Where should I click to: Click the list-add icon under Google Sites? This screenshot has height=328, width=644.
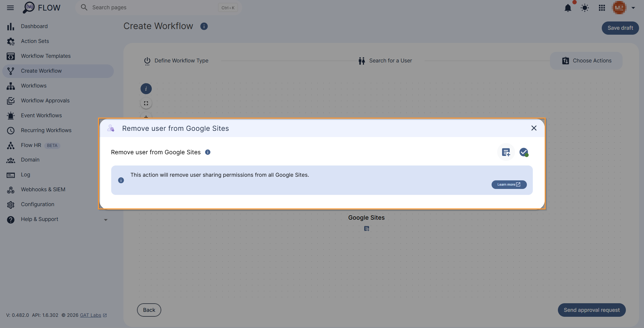[x=367, y=229]
